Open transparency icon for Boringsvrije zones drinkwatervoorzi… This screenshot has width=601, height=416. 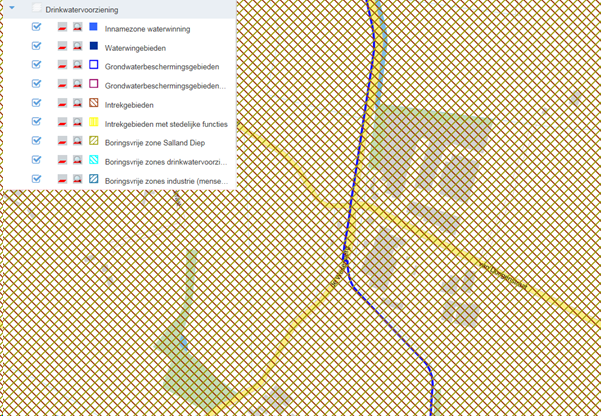click(62, 160)
